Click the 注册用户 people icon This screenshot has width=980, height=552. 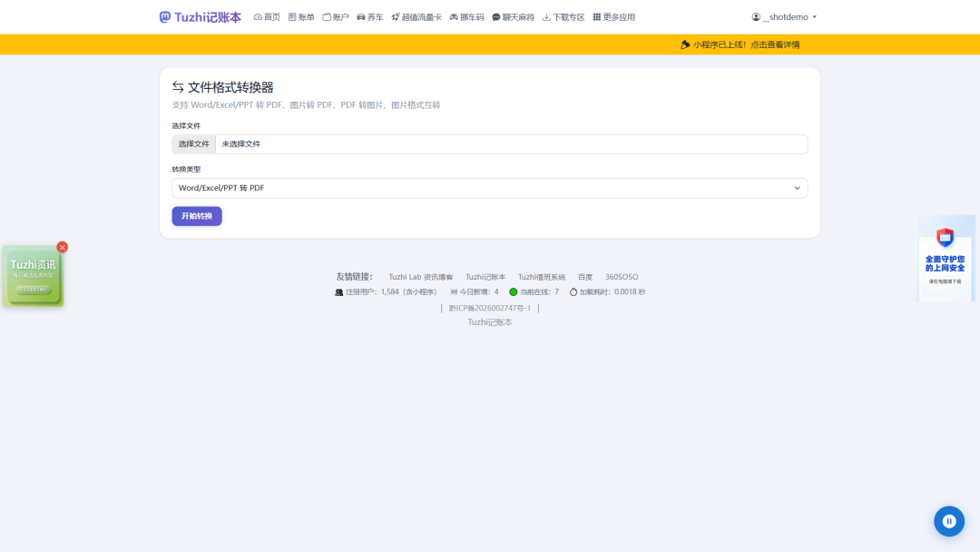[x=338, y=292]
